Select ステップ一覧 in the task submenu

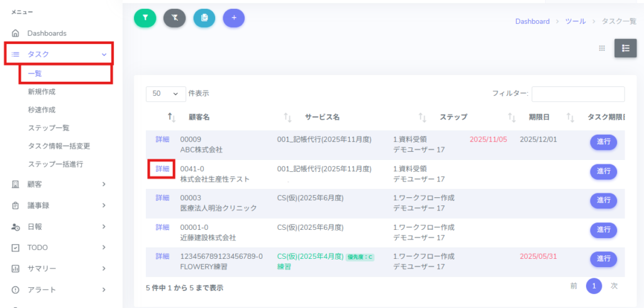[x=48, y=128]
